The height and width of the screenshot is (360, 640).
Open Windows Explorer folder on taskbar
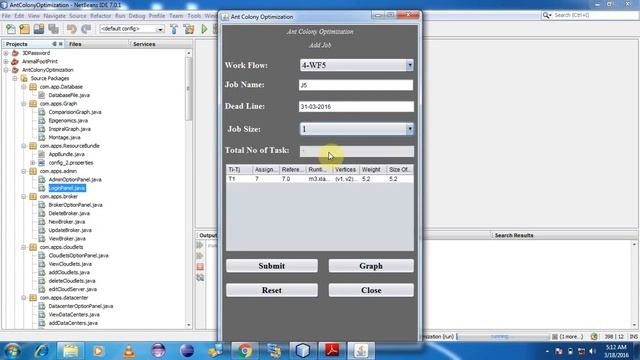[71, 351]
